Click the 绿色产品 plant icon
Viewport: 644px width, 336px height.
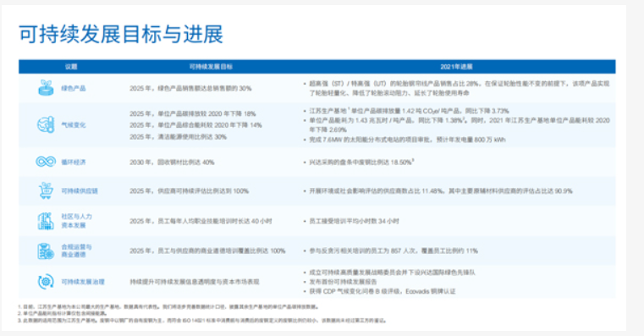(46, 88)
